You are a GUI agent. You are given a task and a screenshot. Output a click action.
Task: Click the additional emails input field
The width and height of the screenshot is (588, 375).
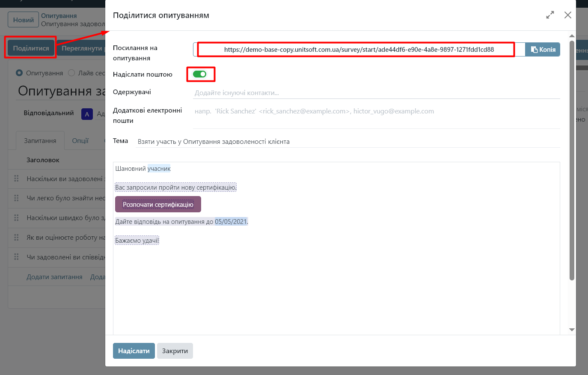[x=376, y=111]
